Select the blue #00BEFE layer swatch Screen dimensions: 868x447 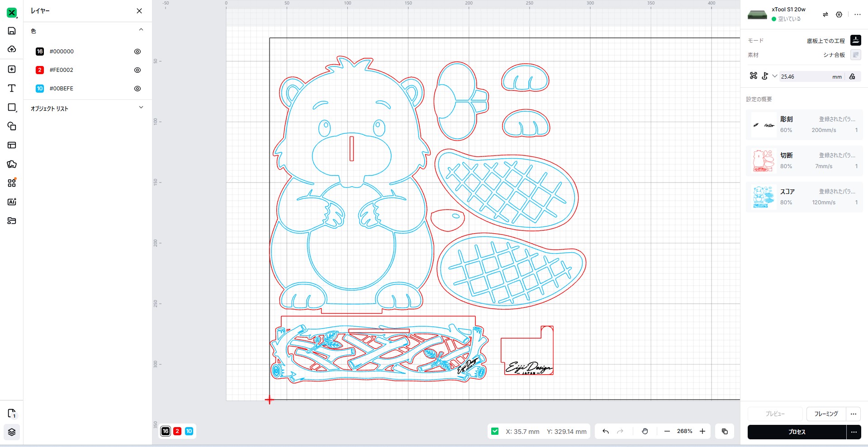[x=40, y=89]
